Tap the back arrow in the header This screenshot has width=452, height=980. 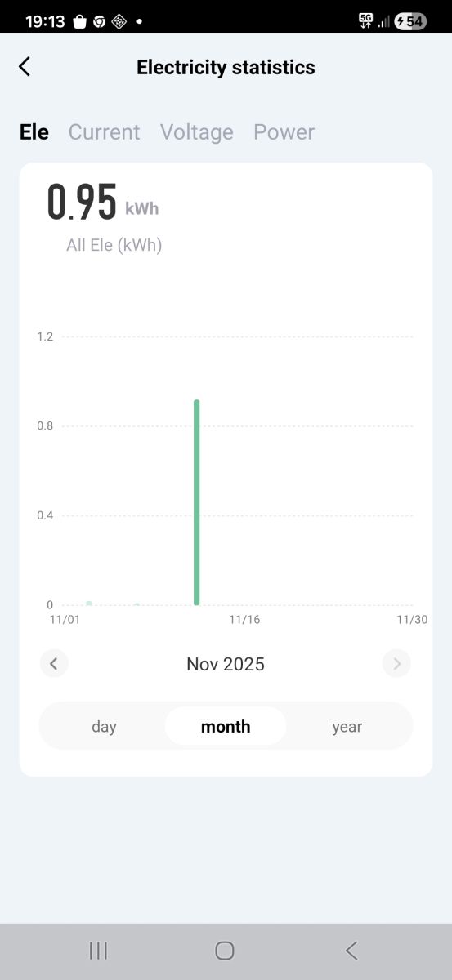tap(25, 67)
